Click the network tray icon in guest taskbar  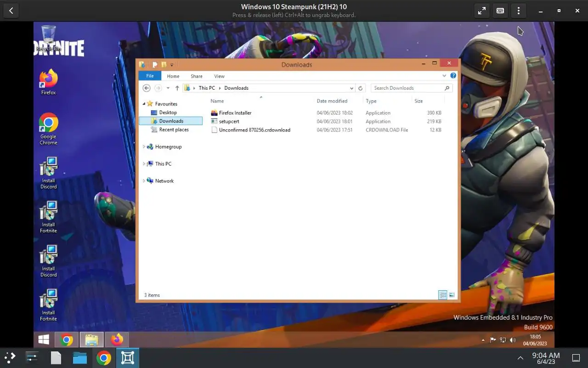click(x=503, y=340)
